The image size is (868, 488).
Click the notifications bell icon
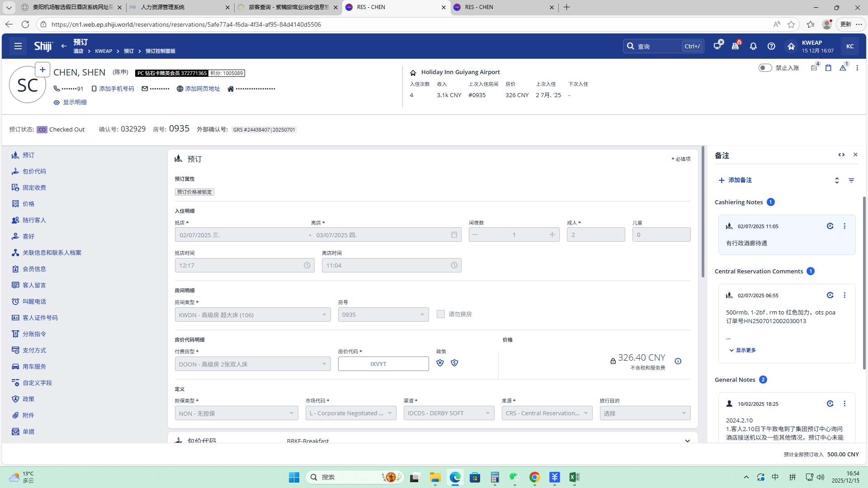753,46
